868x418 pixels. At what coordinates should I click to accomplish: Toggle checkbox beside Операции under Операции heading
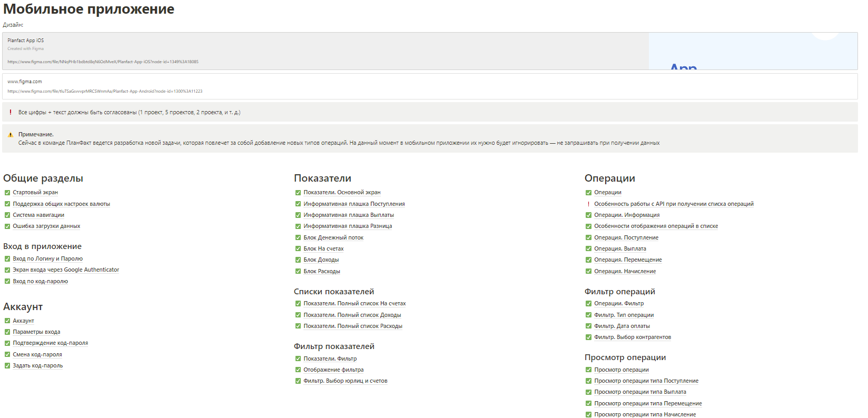tap(589, 193)
